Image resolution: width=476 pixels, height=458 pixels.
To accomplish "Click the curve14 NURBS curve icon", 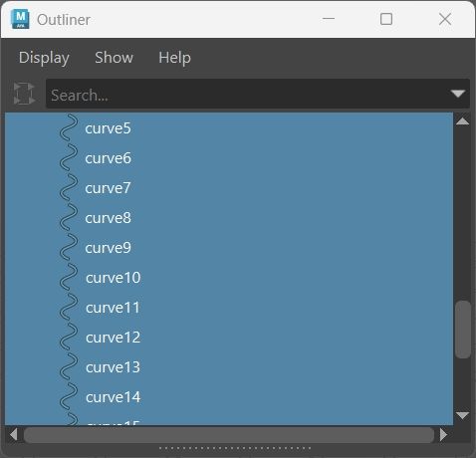I will coord(69,397).
